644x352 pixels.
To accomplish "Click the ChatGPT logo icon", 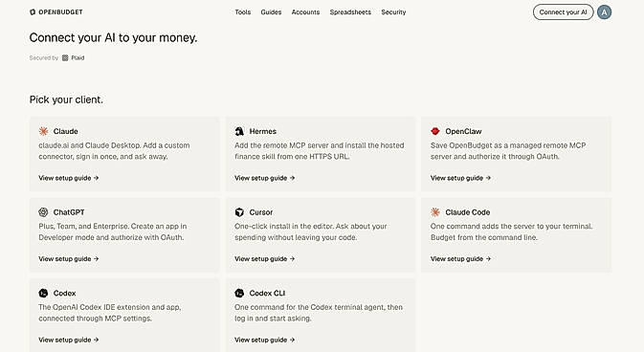I will coord(43,212).
